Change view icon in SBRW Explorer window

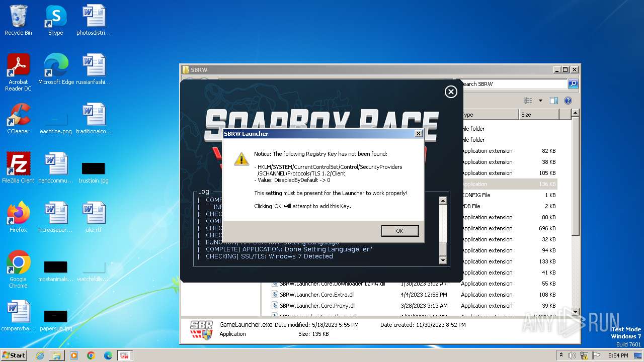pyautogui.click(x=528, y=101)
